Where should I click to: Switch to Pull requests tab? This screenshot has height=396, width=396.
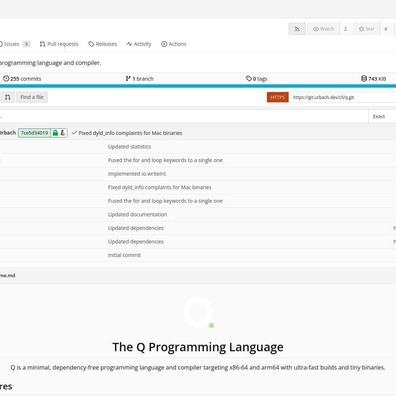click(x=59, y=44)
